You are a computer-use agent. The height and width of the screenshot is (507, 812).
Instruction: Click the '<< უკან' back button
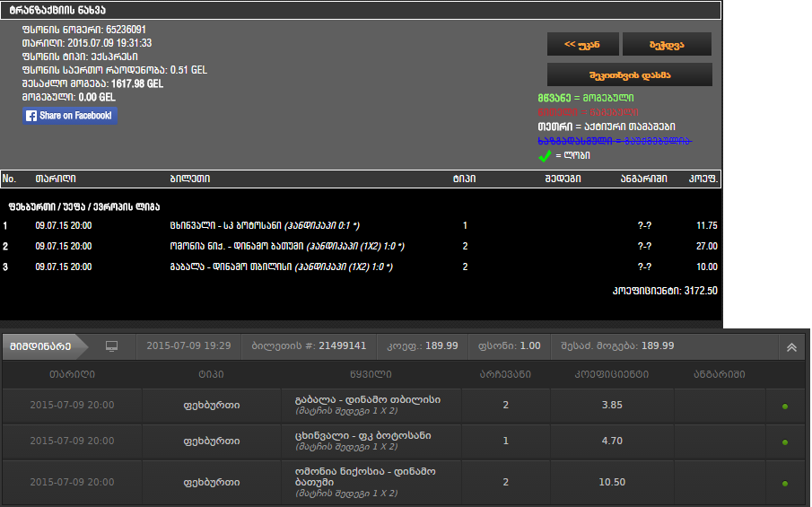pyautogui.click(x=582, y=45)
